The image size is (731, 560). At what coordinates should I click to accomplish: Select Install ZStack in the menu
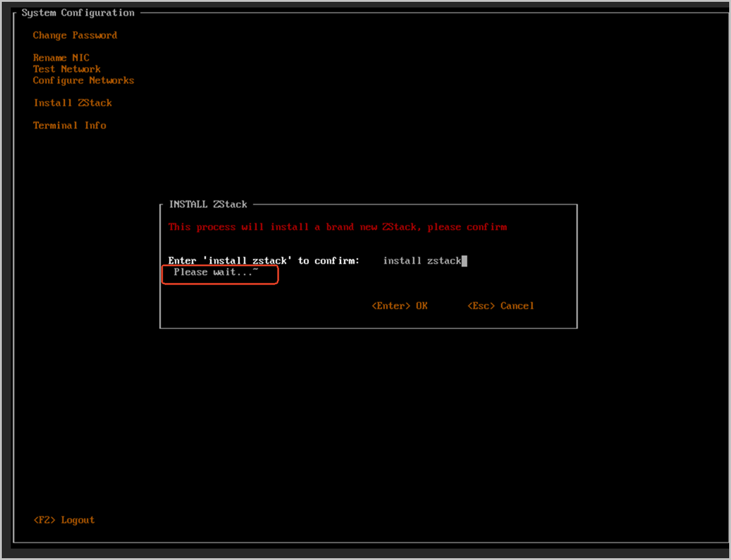(x=72, y=103)
